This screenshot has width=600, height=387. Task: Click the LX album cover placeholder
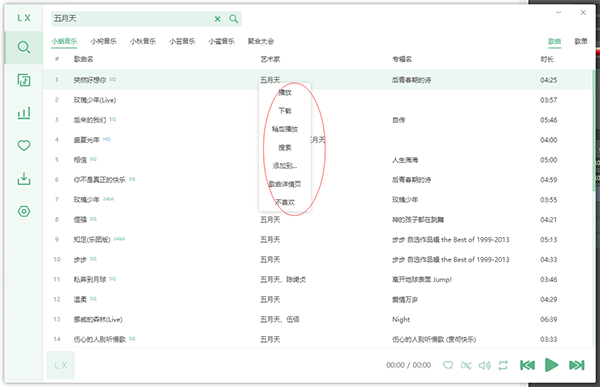pos(60,365)
